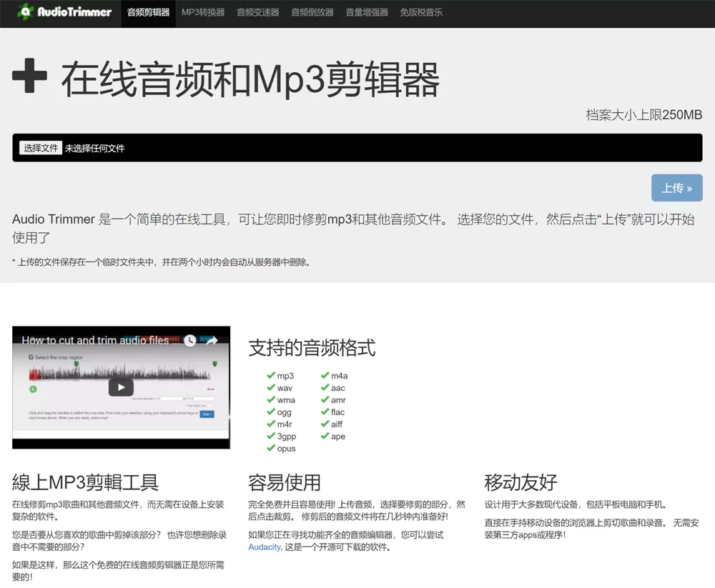715x588 pixels.
Task: Switch to MP3转换器
Action: [x=204, y=12]
